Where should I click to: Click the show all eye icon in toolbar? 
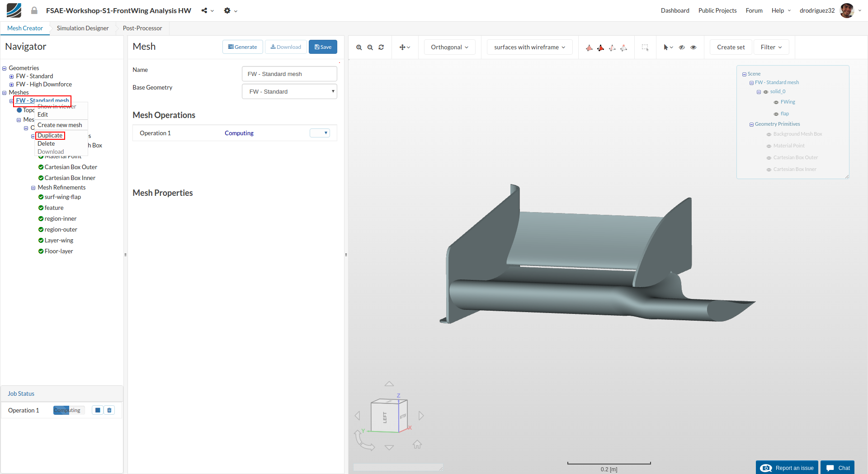pos(693,47)
